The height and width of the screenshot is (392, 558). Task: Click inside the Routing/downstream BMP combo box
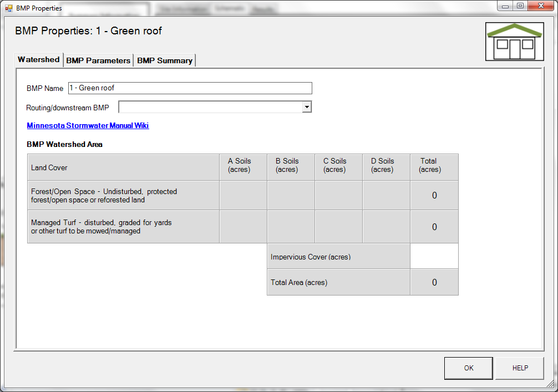210,107
